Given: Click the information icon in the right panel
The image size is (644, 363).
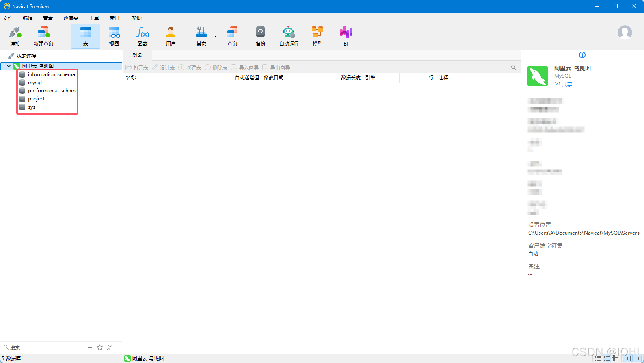Looking at the screenshot, I should (x=582, y=55).
